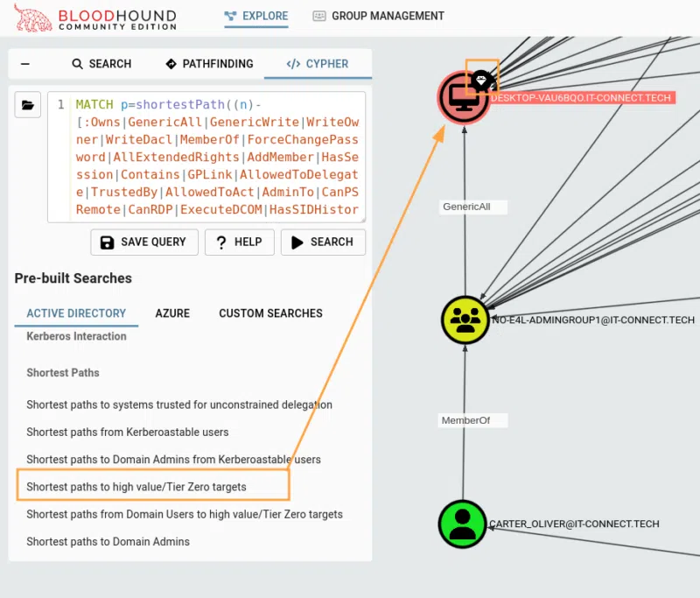Image resolution: width=700 pixels, height=598 pixels.
Task: Select the DESKTOP-VAU6BQO computer node
Action: click(463, 97)
